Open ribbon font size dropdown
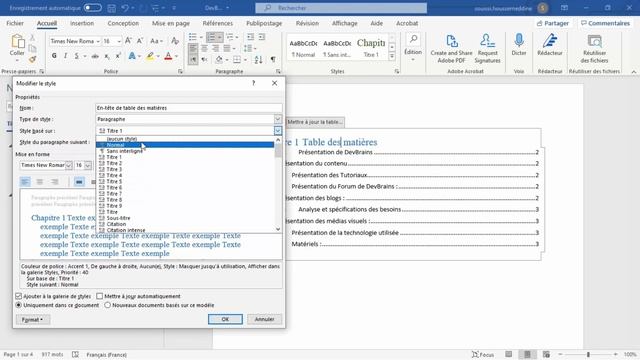 pyautogui.click(x=119, y=41)
